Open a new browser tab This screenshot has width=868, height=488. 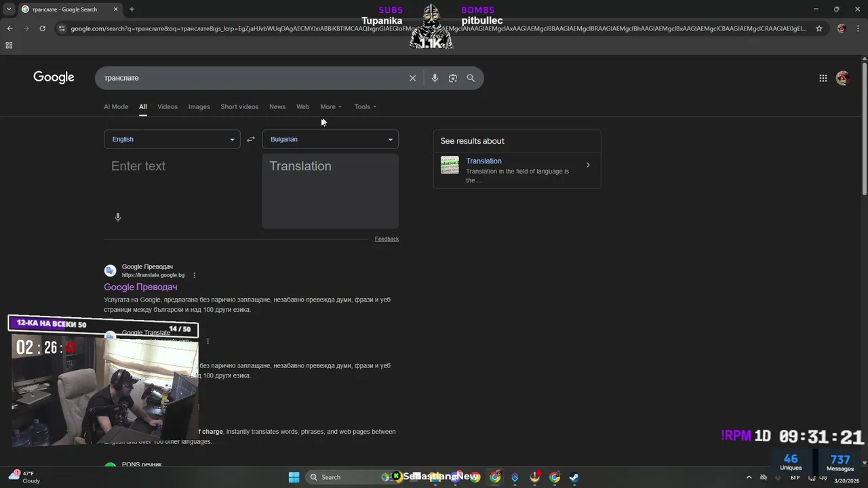[x=132, y=9]
